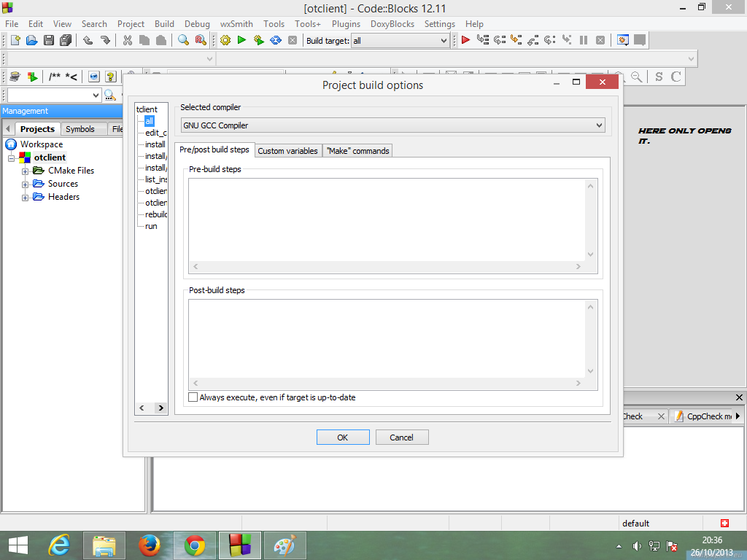Start the debugger with red play icon

coord(466,41)
